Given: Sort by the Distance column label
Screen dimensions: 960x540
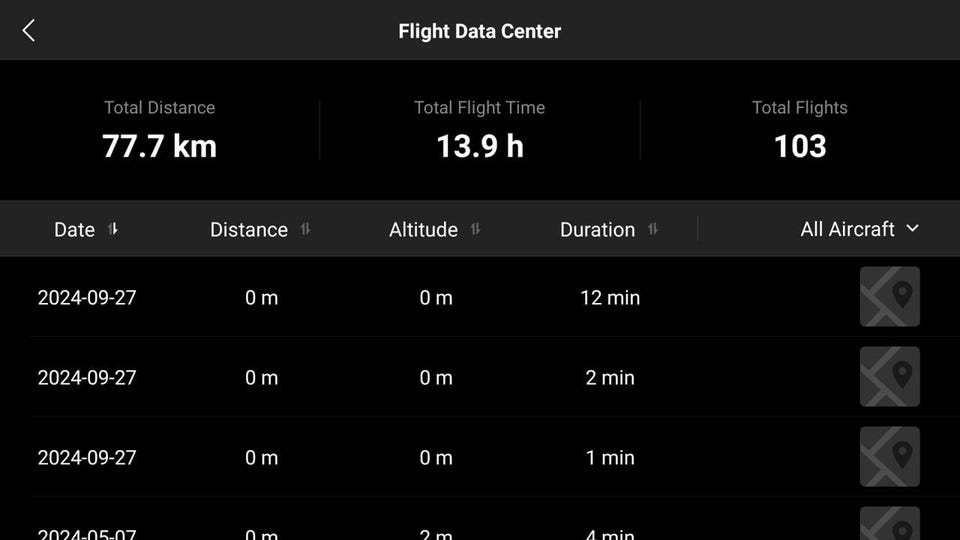Looking at the screenshot, I should [249, 230].
